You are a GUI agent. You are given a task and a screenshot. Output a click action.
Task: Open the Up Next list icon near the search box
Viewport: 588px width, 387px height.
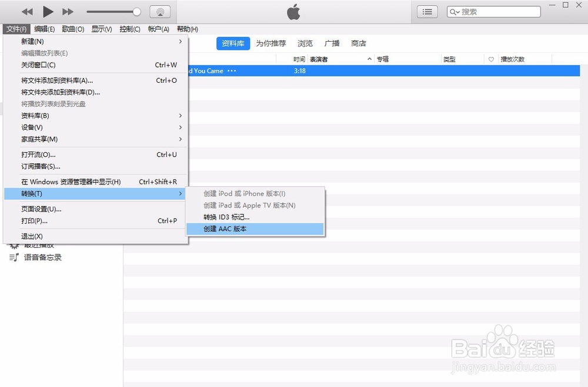(427, 11)
